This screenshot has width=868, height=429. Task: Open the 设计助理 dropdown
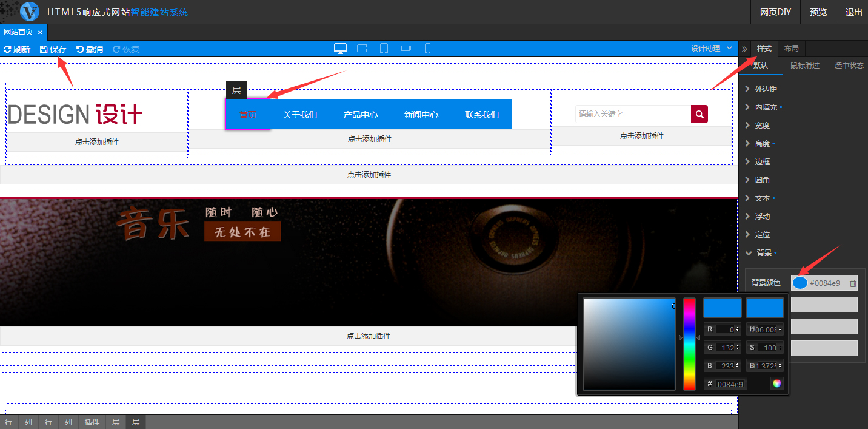tap(712, 49)
